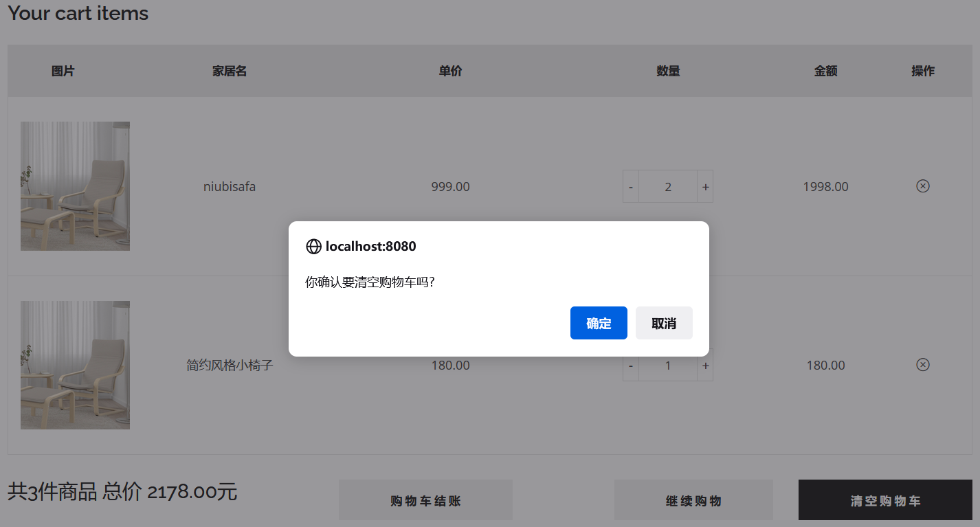Delete 简约风格小椅子 with its circled X icon
This screenshot has width=980, height=527.
click(x=923, y=365)
